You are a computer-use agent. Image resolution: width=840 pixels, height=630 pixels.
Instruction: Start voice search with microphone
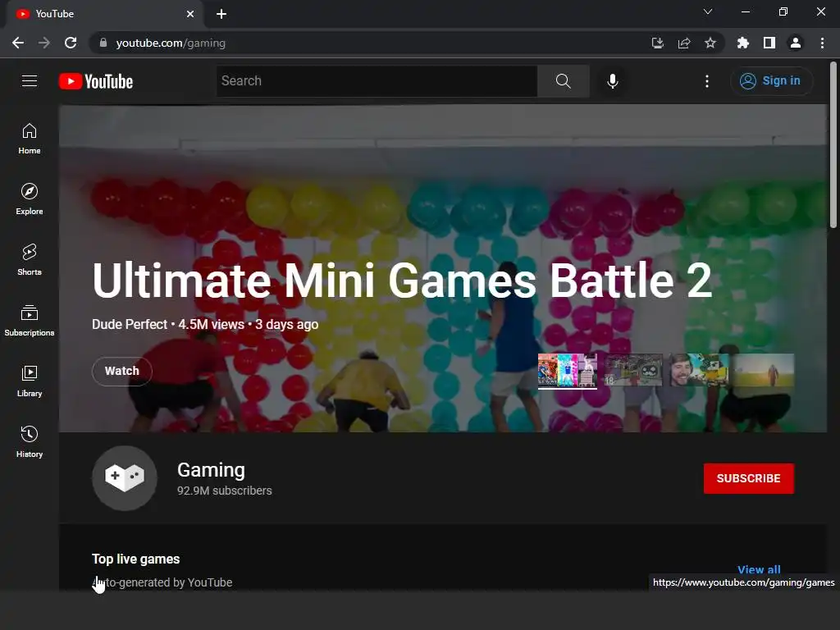613,81
